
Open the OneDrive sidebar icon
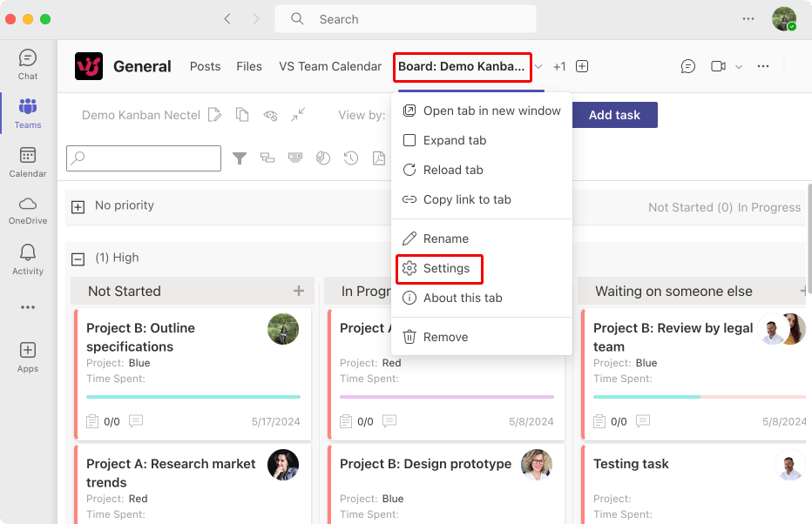pyautogui.click(x=28, y=211)
